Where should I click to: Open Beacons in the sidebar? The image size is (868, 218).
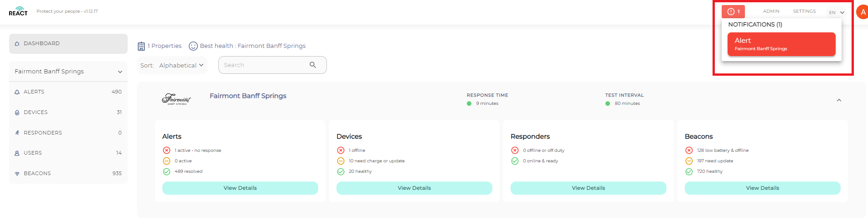[68, 173]
